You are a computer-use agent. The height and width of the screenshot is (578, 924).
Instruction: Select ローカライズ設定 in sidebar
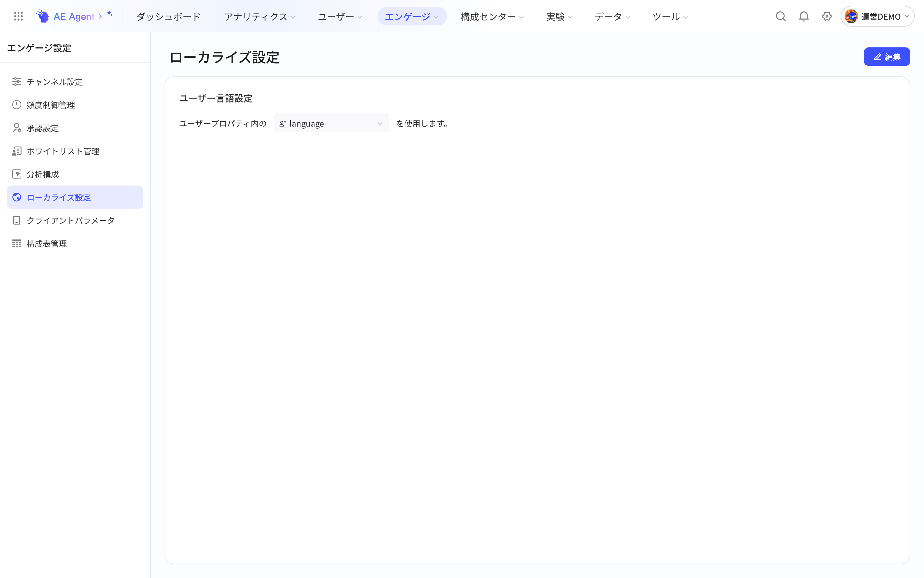[75, 197]
